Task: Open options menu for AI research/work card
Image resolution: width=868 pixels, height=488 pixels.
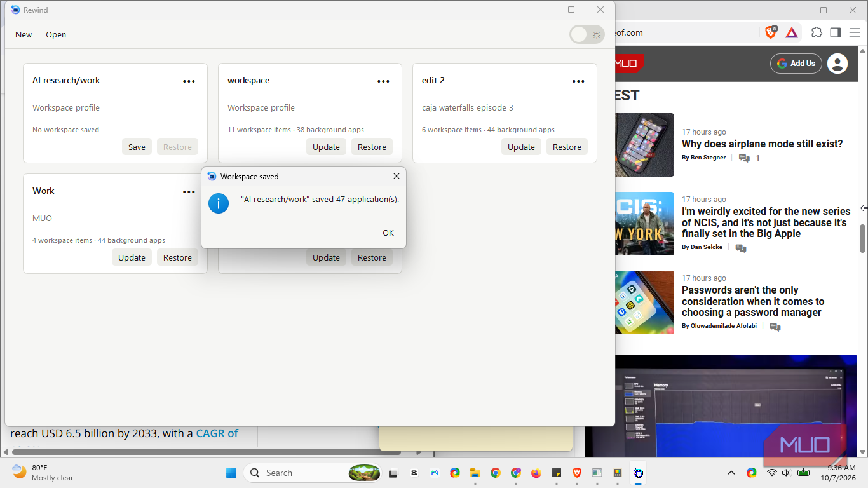Action: [x=189, y=81]
